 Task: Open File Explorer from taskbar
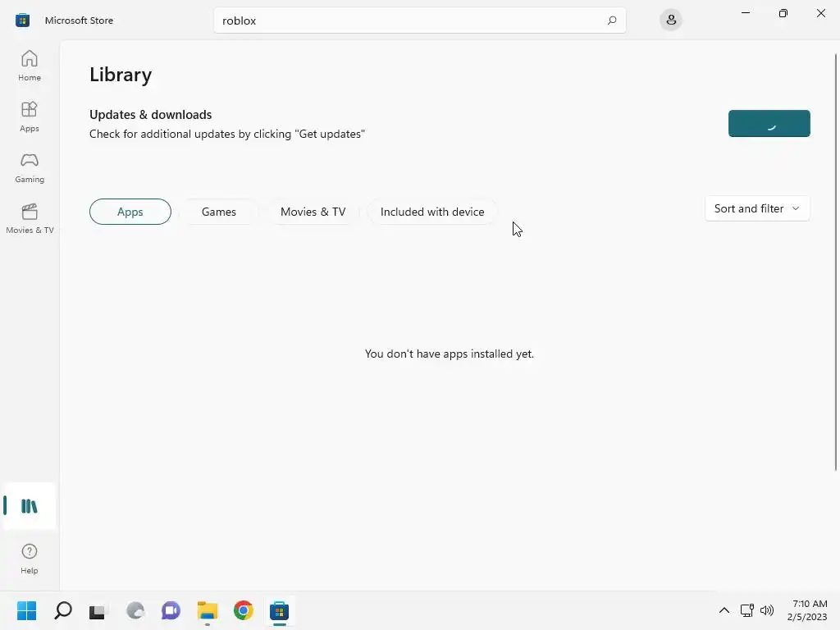coord(208,610)
